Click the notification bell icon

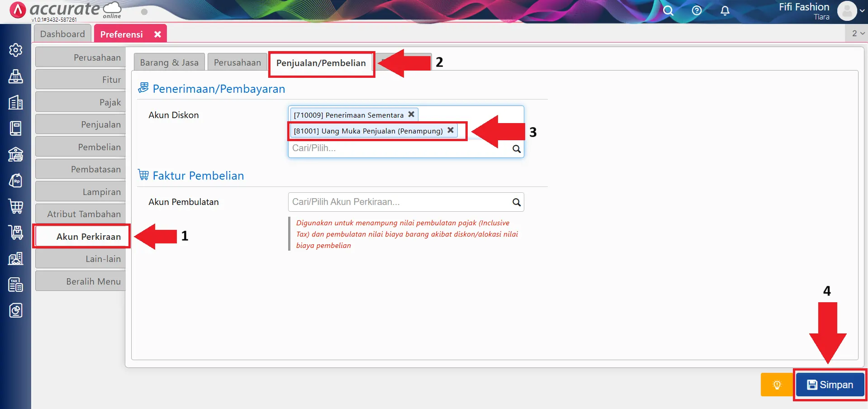pos(725,11)
